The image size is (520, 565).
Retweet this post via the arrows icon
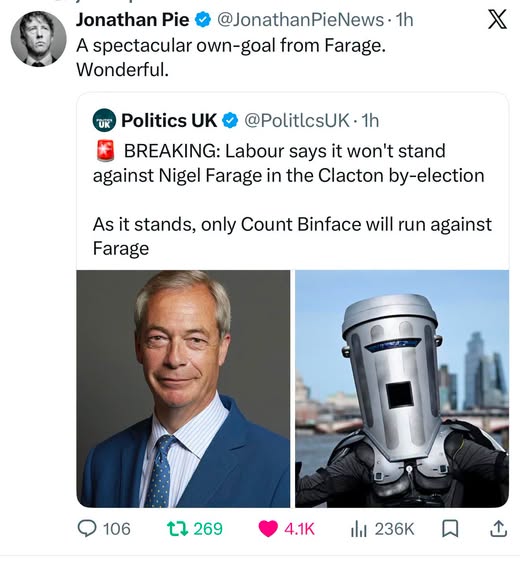tap(178, 529)
